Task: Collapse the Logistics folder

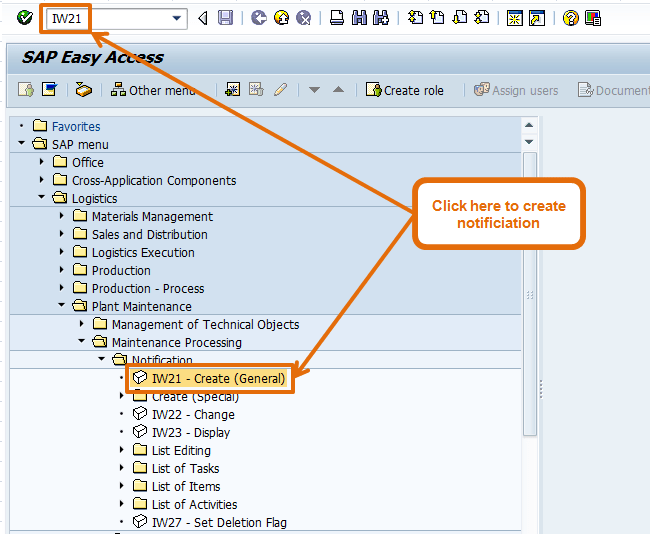Action: pyautogui.click(x=41, y=197)
